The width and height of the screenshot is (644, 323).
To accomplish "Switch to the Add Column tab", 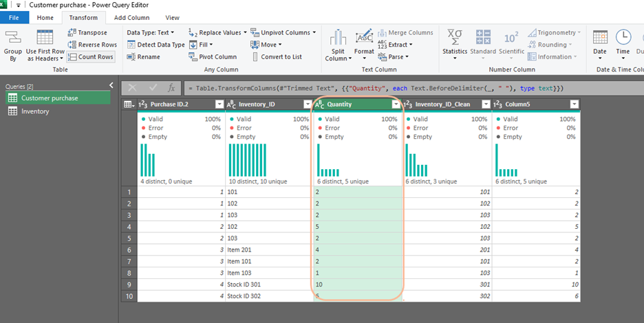I will click(x=132, y=18).
